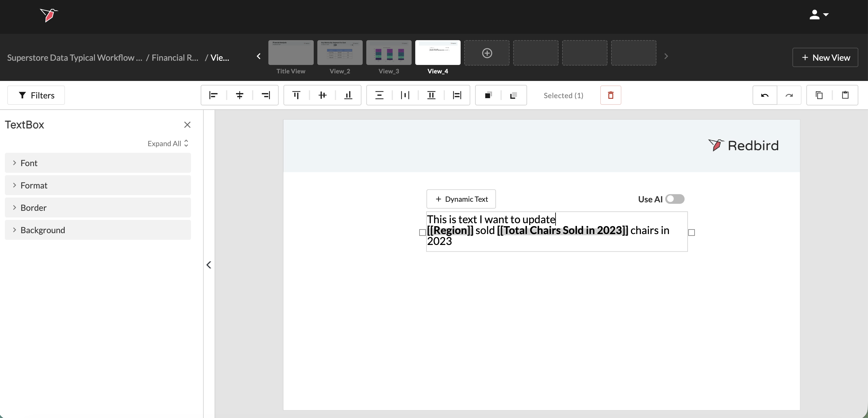
Task: Expand the Font section
Action: click(98, 163)
